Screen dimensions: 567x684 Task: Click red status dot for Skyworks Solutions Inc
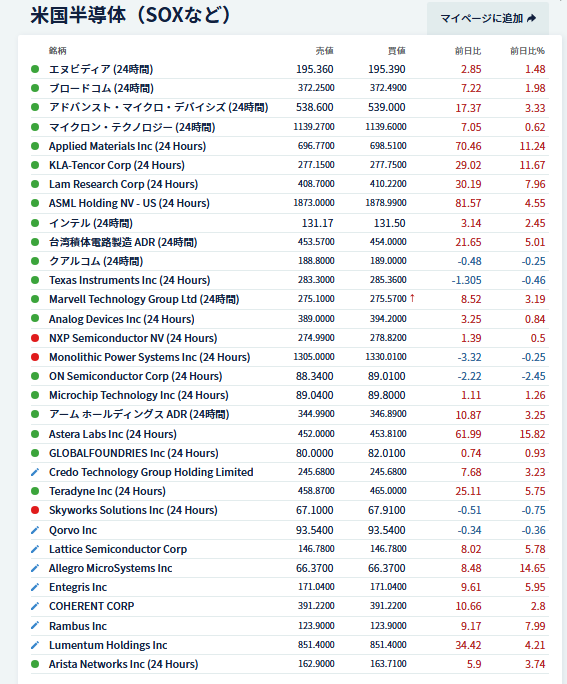pyautogui.click(x=35, y=510)
